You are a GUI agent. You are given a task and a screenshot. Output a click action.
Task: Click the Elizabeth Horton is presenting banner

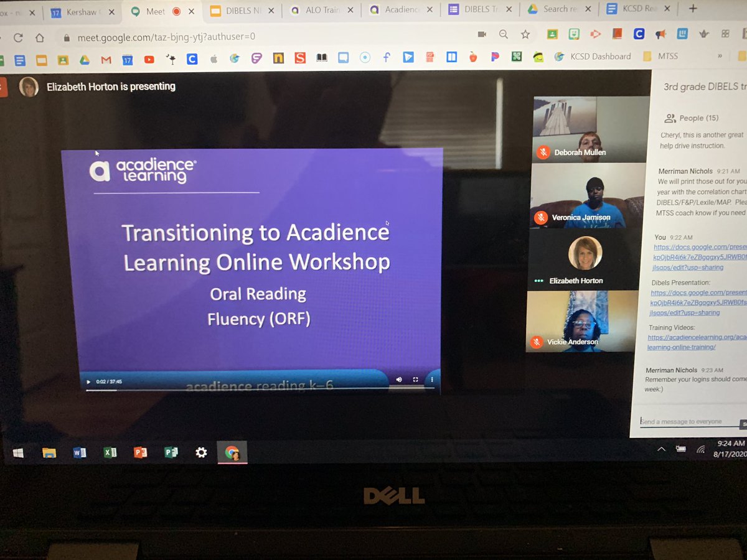pyautogui.click(x=97, y=86)
